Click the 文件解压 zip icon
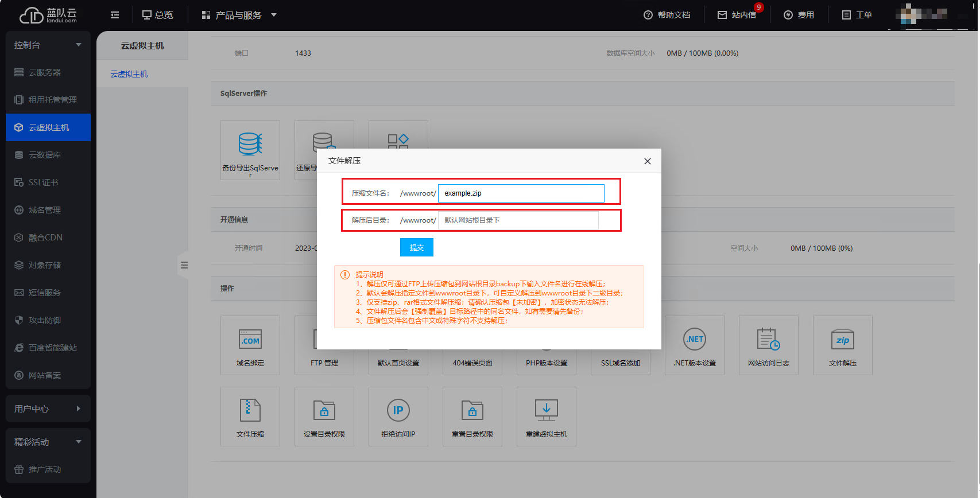Viewport: 980px width, 498px height. point(842,340)
